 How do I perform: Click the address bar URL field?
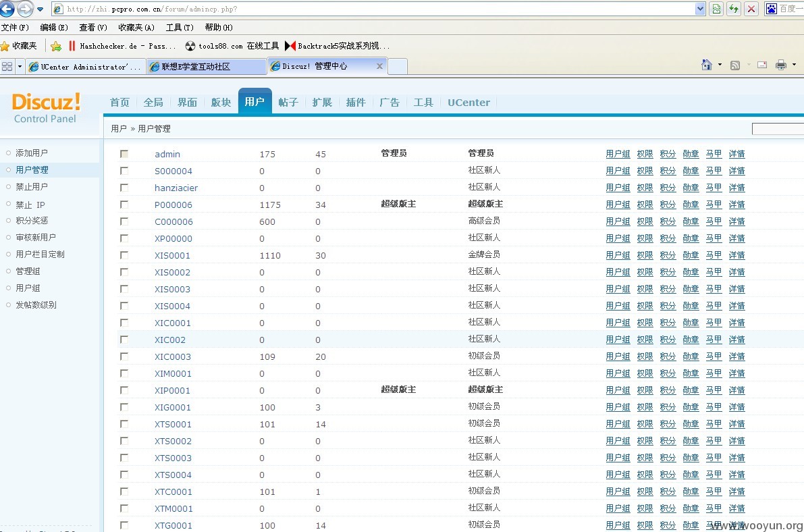pos(379,9)
